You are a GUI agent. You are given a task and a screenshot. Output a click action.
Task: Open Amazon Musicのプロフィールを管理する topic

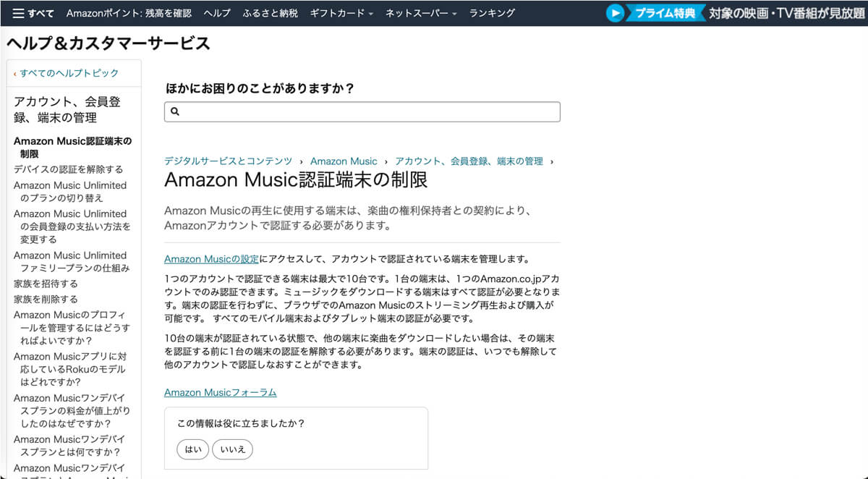click(72, 328)
